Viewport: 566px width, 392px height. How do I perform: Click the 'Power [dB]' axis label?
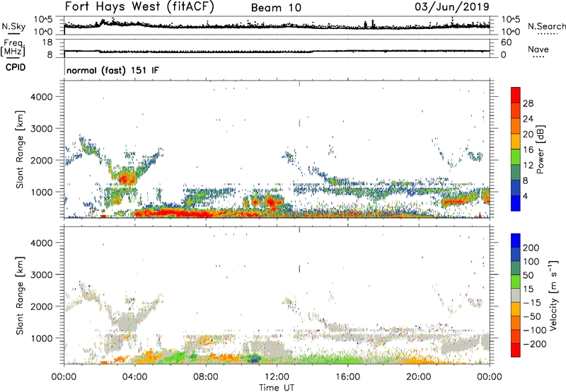click(x=540, y=149)
